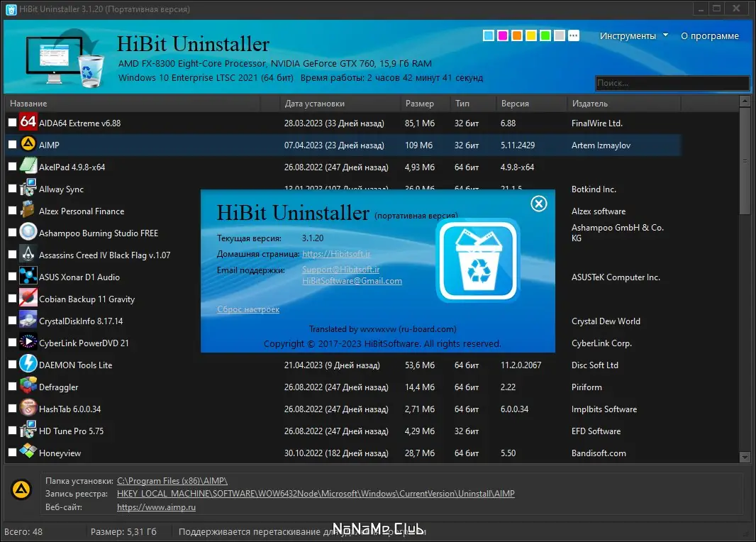Image resolution: width=756 pixels, height=542 pixels.
Task: Tick the Allway Sync checkbox
Action: (x=13, y=189)
